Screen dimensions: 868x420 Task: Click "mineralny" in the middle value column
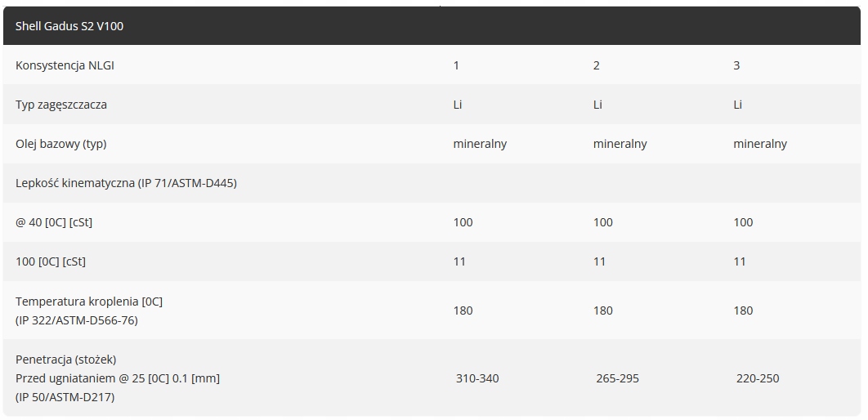[x=620, y=144]
